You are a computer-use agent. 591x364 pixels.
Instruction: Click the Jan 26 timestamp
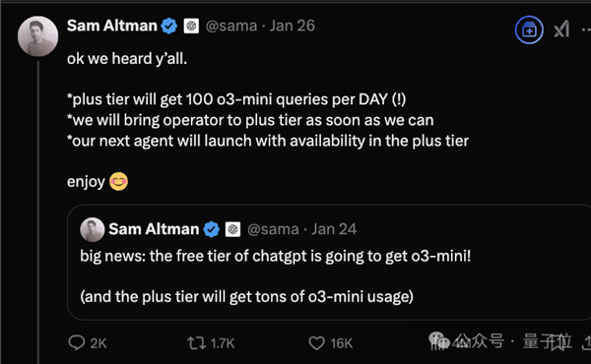pyautogui.click(x=293, y=26)
